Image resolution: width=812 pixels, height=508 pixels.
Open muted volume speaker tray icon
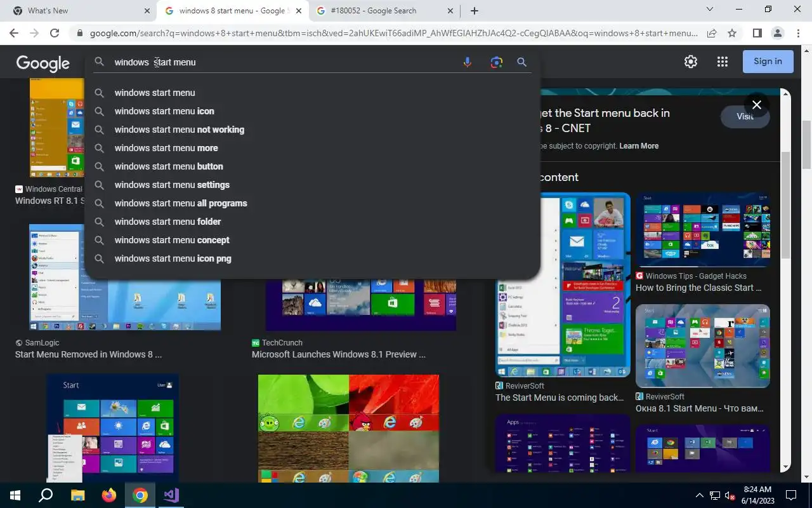(x=730, y=495)
